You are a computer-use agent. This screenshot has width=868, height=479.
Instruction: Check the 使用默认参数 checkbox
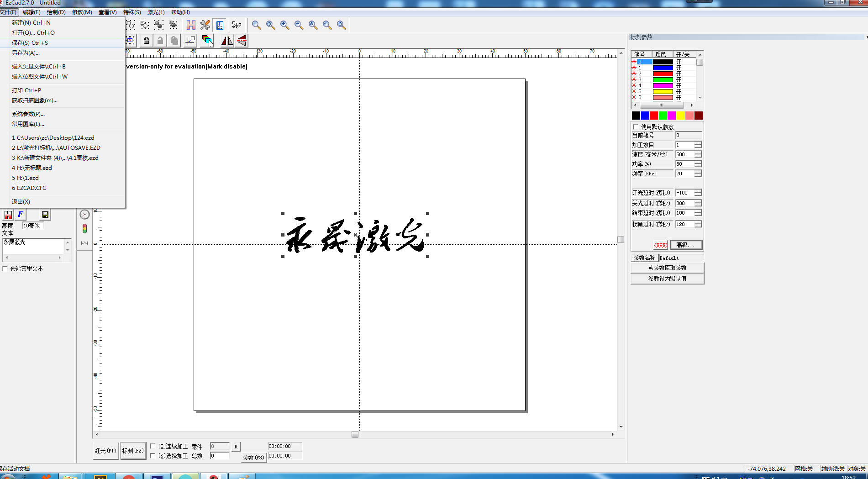pyautogui.click(x=636, y=127)
